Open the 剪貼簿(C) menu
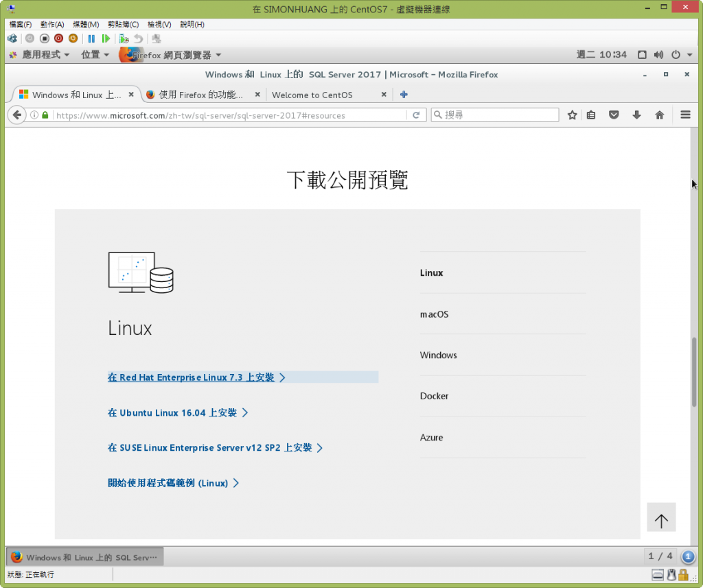Screen dimensions: 703x588 (x=124, y=24)
